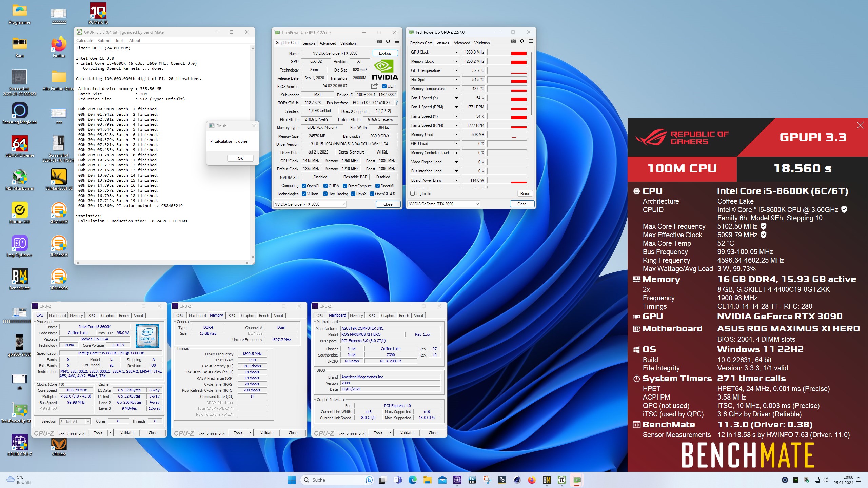Launch MSI Afterburner desktop shortcut
868x488 pixels.
click(19, 180)
